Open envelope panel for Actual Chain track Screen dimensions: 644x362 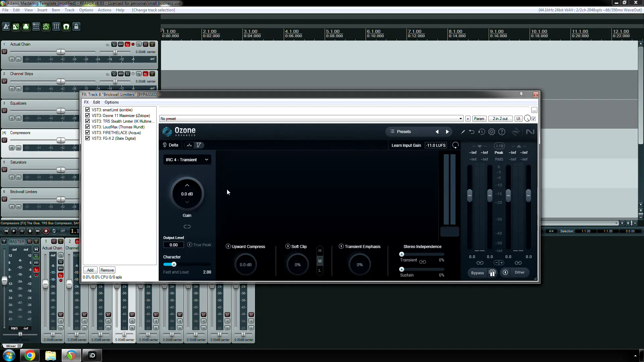[x=121, y=44]
